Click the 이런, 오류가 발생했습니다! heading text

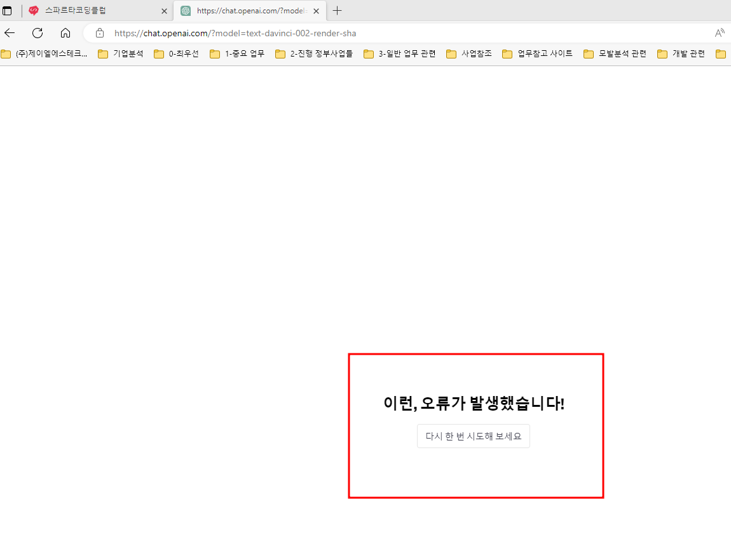(474, 403)
